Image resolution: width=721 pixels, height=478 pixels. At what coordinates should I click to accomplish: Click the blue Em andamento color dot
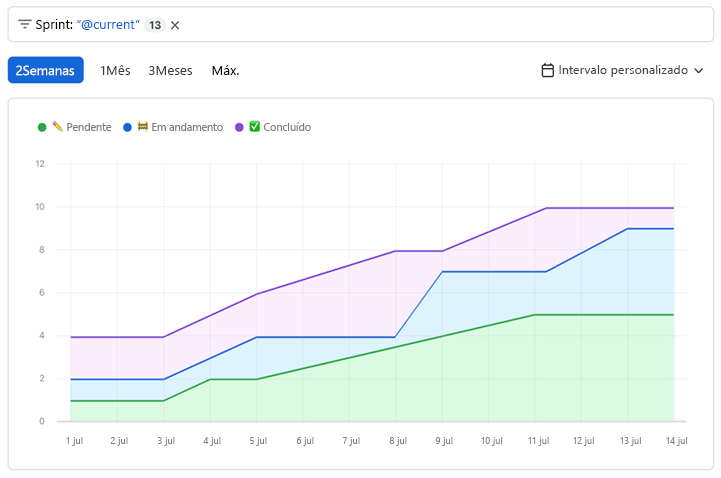127,127
